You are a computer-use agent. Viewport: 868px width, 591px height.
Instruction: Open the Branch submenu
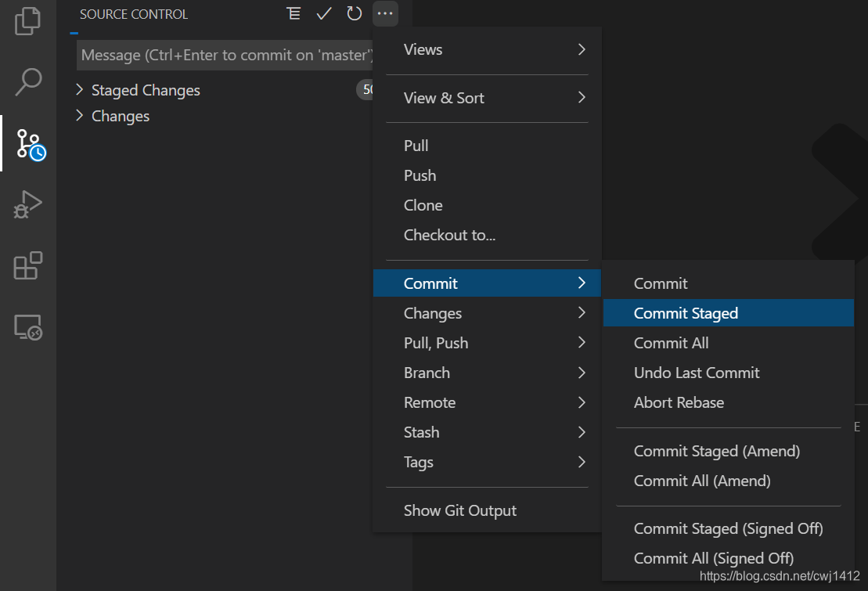[x=427, y=373]
